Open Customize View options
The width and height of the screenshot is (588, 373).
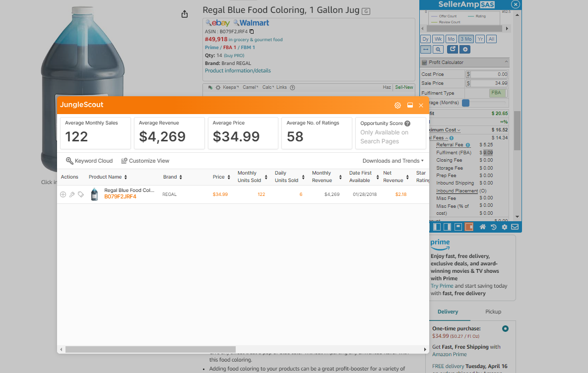click(x=145, y=161)
